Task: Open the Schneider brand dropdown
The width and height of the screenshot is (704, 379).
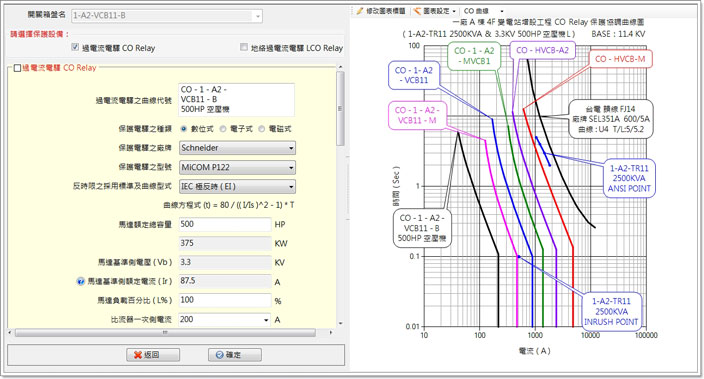Action: 237,148
